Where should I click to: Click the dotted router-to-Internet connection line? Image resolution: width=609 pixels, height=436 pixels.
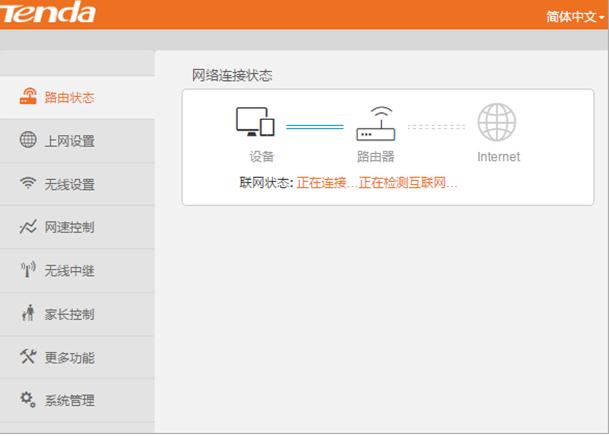(x=436, y=127)
